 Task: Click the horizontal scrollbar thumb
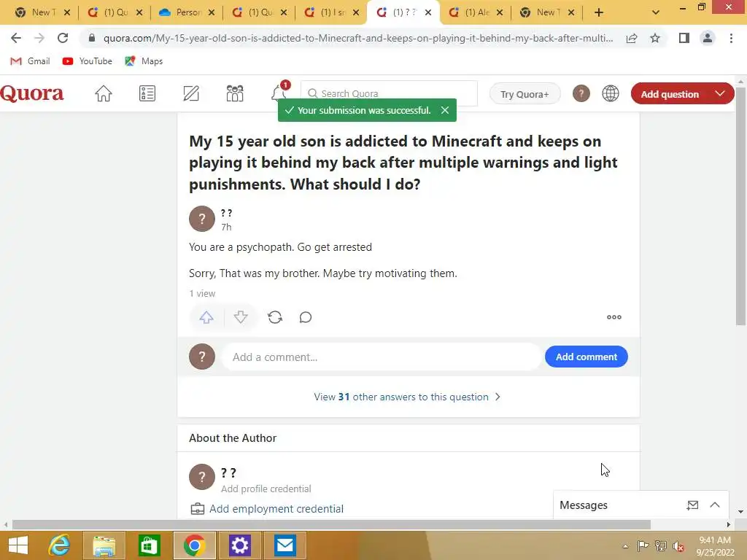(x=331, y=524)
